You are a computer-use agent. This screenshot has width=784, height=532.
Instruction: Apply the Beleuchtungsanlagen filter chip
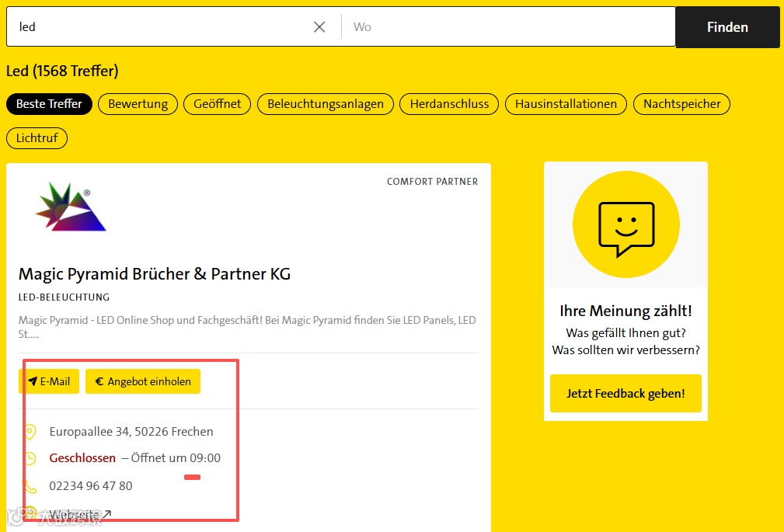tap(326, 104)
